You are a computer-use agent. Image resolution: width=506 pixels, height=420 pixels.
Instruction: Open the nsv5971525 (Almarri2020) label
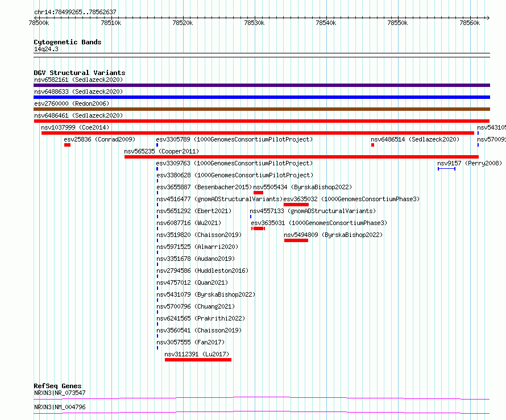[x=197, y=247]
